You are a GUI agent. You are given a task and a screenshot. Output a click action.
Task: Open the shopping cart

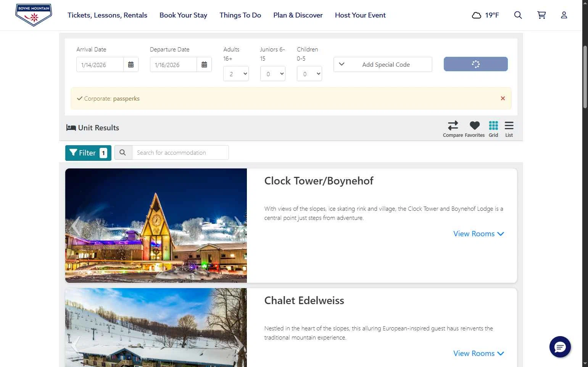click(x=541, y=15)
